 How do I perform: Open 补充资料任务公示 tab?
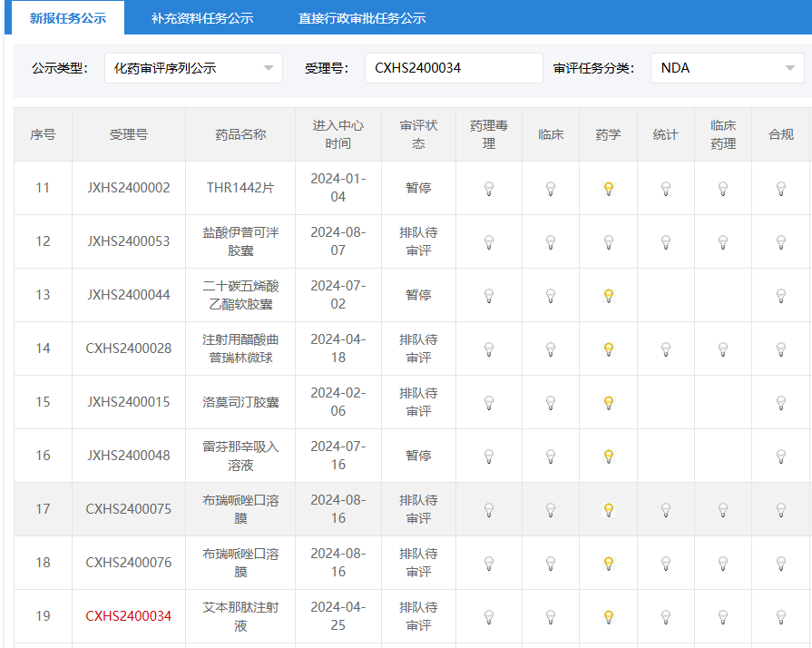click(202, 18)
